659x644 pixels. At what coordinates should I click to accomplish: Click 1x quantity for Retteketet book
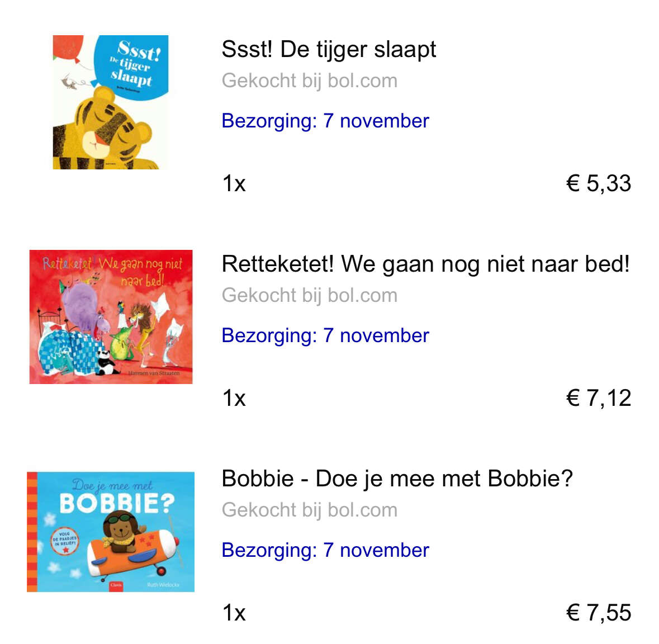pos(234,399)
